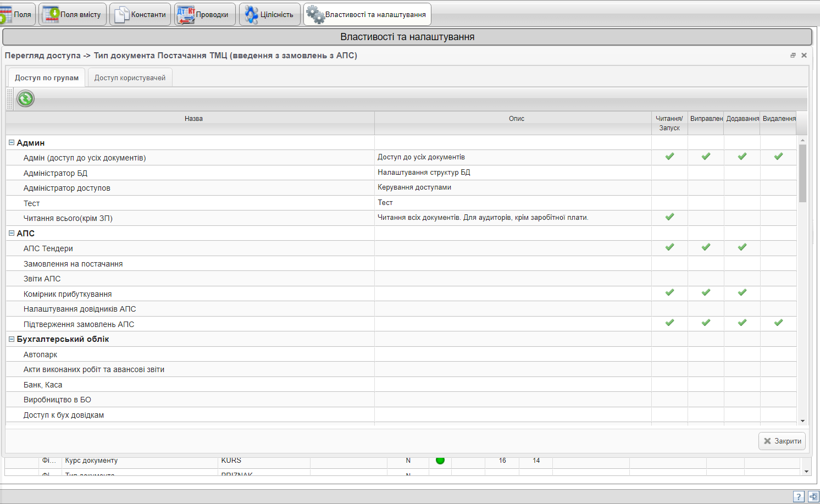
Task: Select the Доступ к бух довідкам row
Action: coord(401,414)
